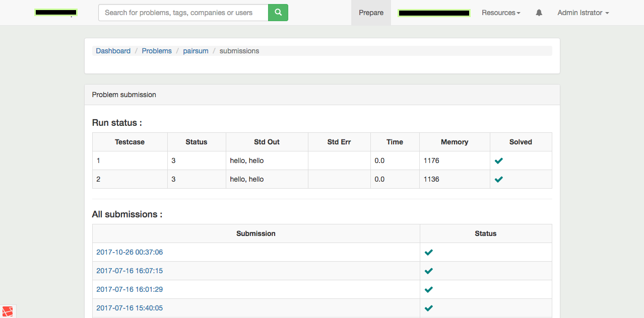Click the 'submissions' breadcrumb text

[x=239, y=51]
